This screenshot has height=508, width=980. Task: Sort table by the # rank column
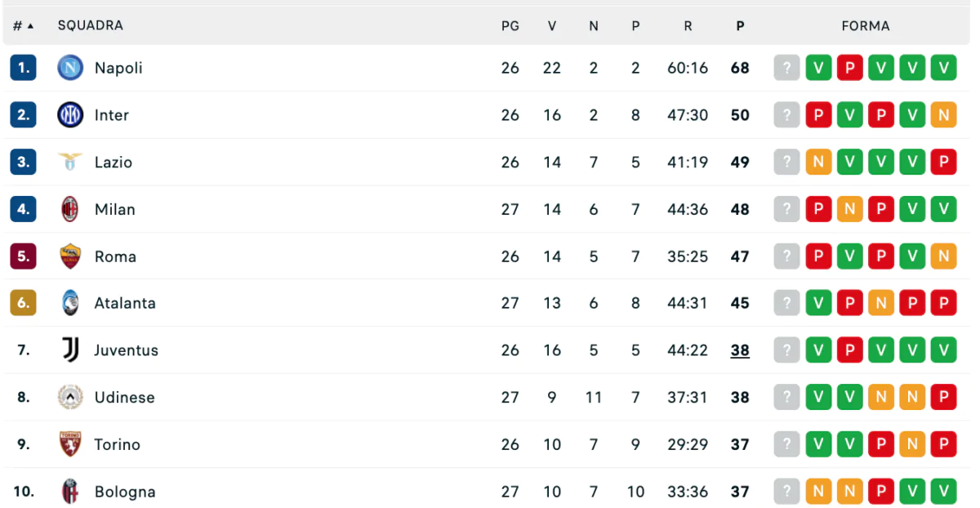coord(23,26)
